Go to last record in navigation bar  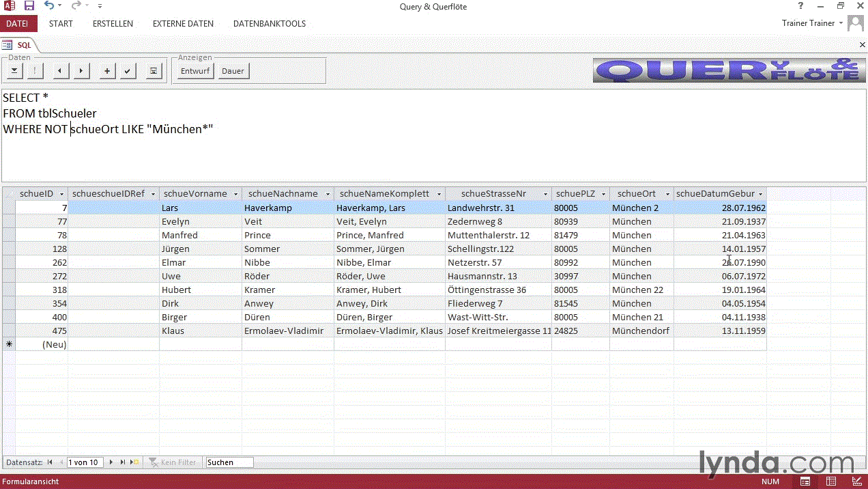(x=123, y=462)
